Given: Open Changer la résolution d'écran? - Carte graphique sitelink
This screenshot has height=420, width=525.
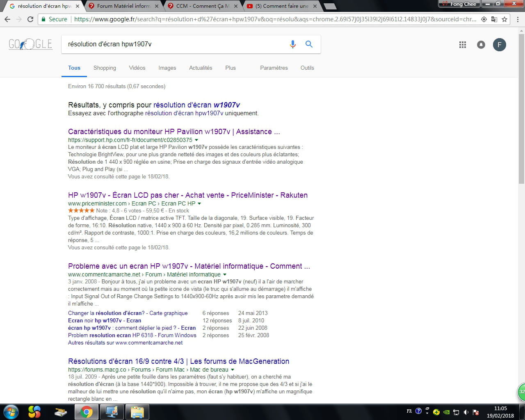Looking at the screenshot, I should 128,313.
